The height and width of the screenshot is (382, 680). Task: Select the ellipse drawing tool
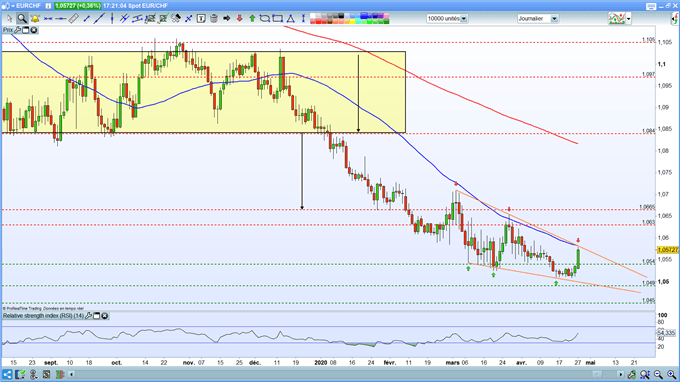point(265,18)
